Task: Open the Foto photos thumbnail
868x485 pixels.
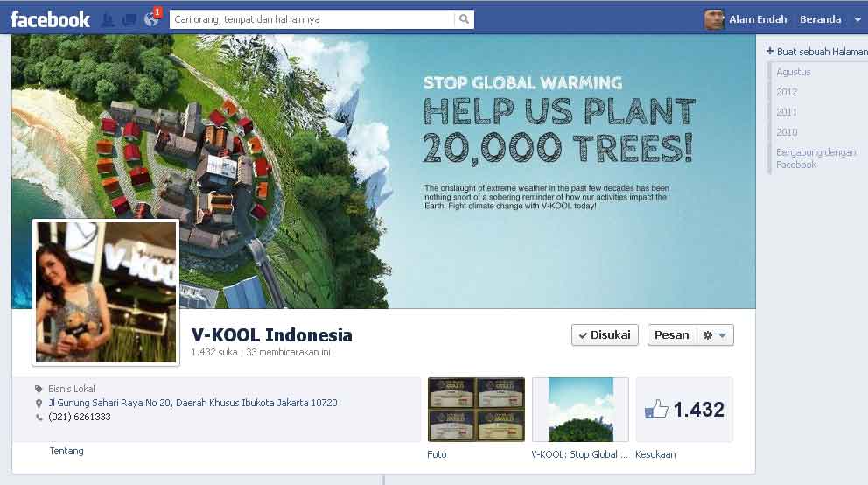Action: pyautogui.click(x=476, y=410)
